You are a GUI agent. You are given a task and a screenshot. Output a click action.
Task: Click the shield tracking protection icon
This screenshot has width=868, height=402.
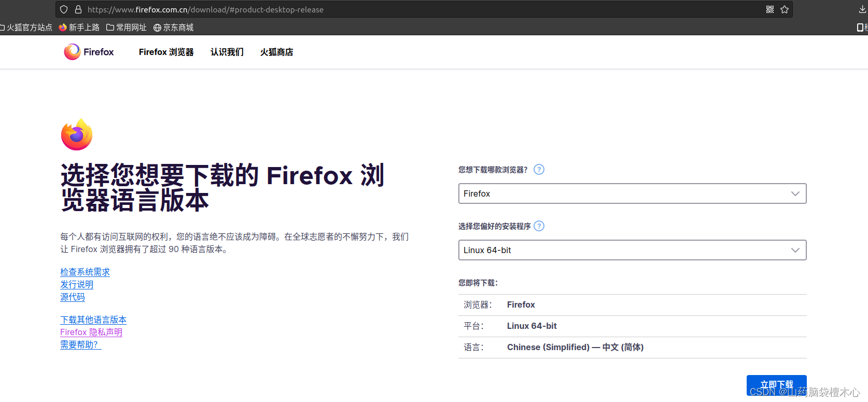pyautogui.click(x=64, y=9)
